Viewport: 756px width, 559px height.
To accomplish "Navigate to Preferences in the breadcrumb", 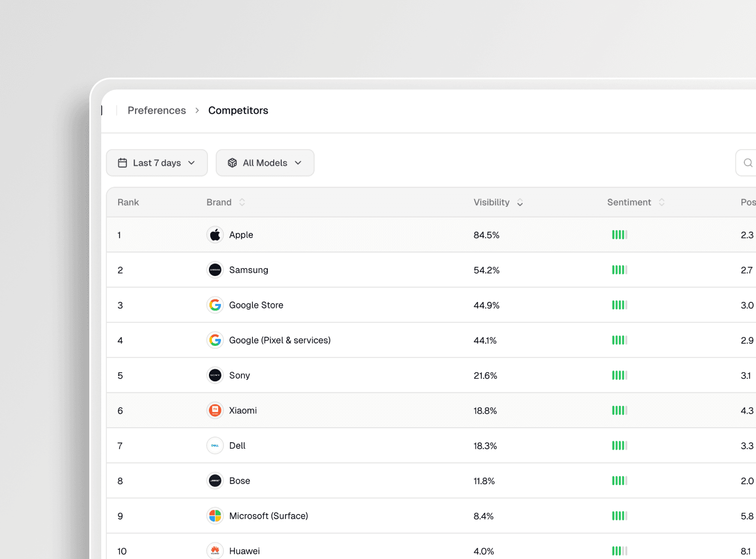I will click(x=157, y=110).
